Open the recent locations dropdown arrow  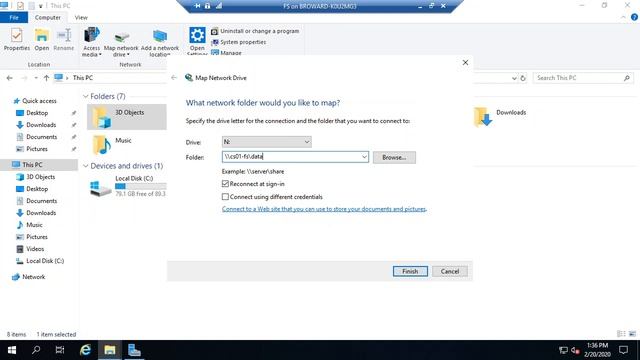36,78
